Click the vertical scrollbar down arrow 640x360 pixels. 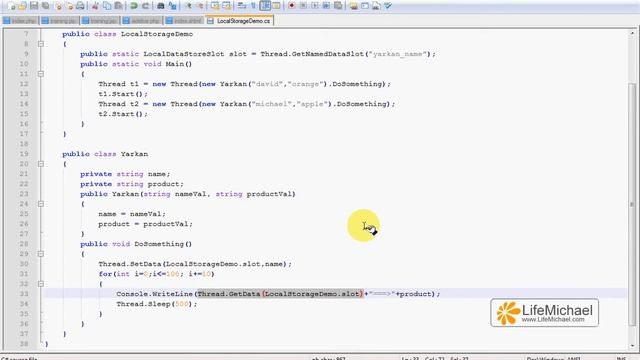tap(632, 346)
